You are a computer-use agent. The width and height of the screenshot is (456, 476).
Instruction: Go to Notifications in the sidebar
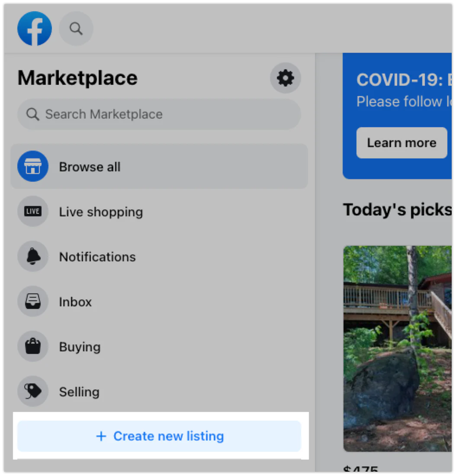(159, 257)
